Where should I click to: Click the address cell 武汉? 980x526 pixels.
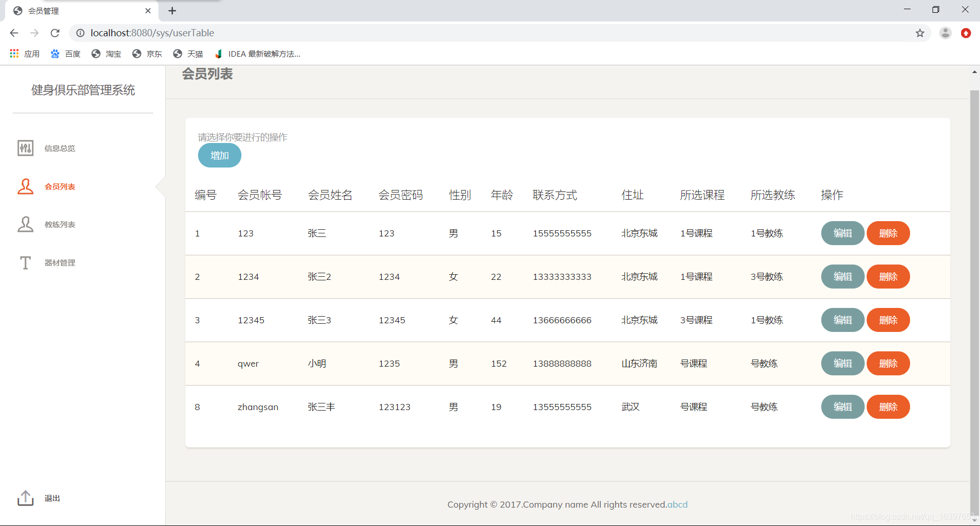[x=630, y=407]
